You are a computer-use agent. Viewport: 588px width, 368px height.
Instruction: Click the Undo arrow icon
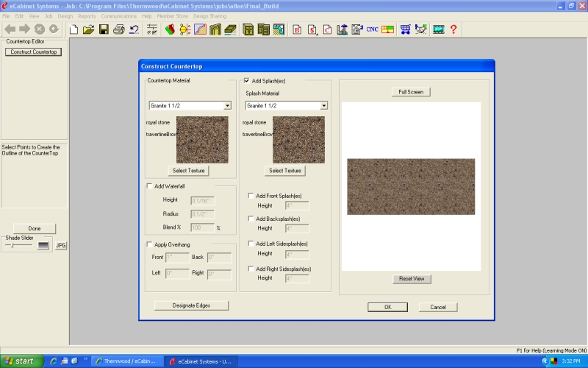click(134, 29)
